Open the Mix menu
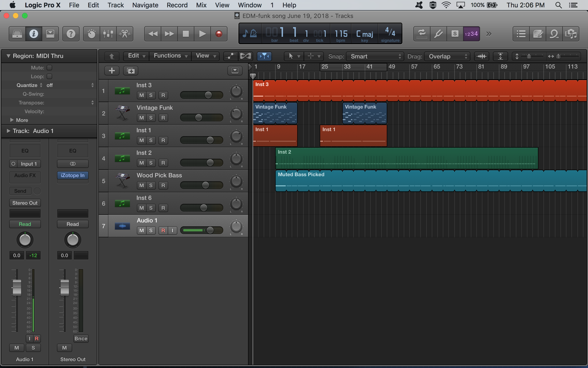The width and height of the screenshot is (588, 368). click(201, 5)
